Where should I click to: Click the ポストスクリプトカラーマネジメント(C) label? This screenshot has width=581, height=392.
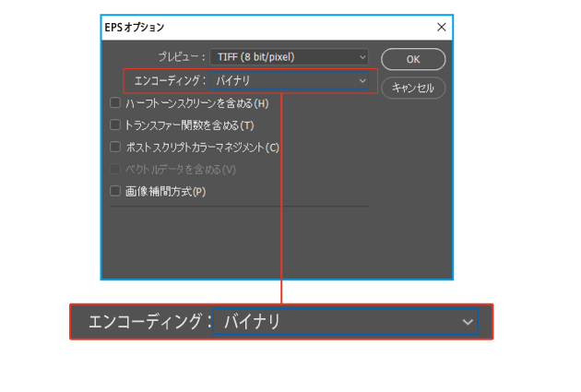point(202,148)
